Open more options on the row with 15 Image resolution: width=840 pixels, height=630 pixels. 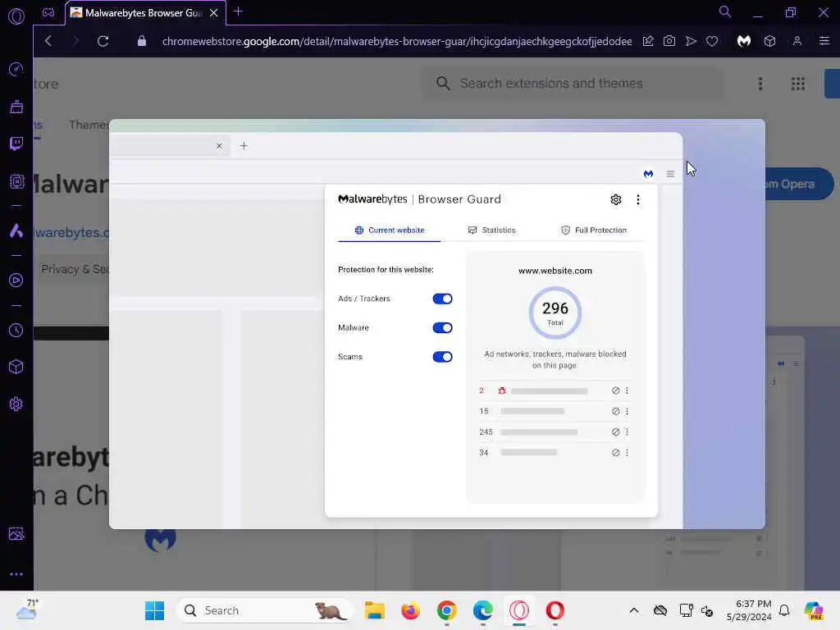pos(627,412)
